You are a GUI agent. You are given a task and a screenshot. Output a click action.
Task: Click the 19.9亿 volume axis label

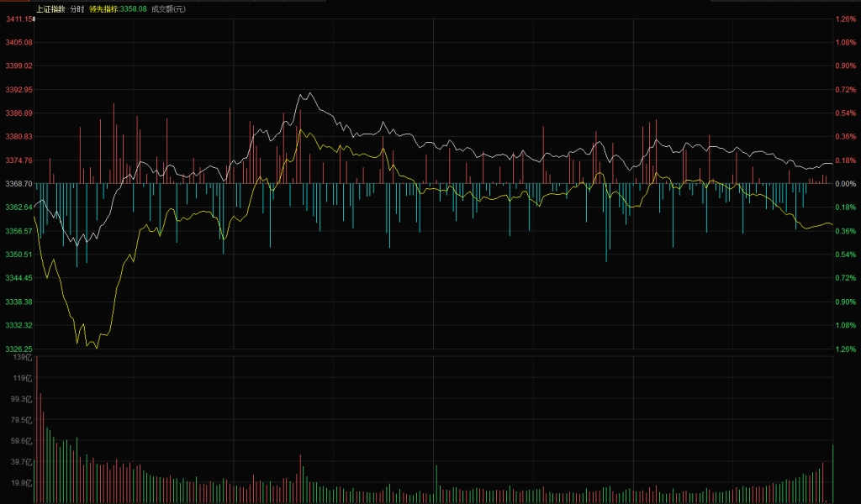(20, 483)
